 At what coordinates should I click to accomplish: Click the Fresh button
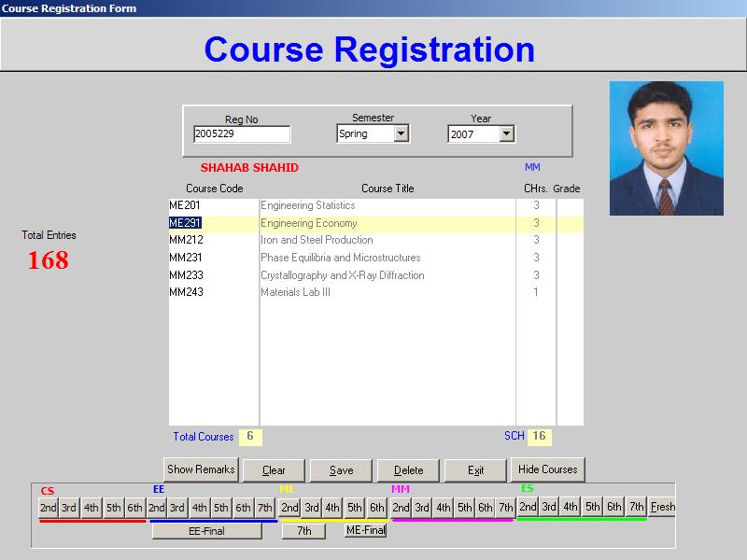tap(662, 507)
